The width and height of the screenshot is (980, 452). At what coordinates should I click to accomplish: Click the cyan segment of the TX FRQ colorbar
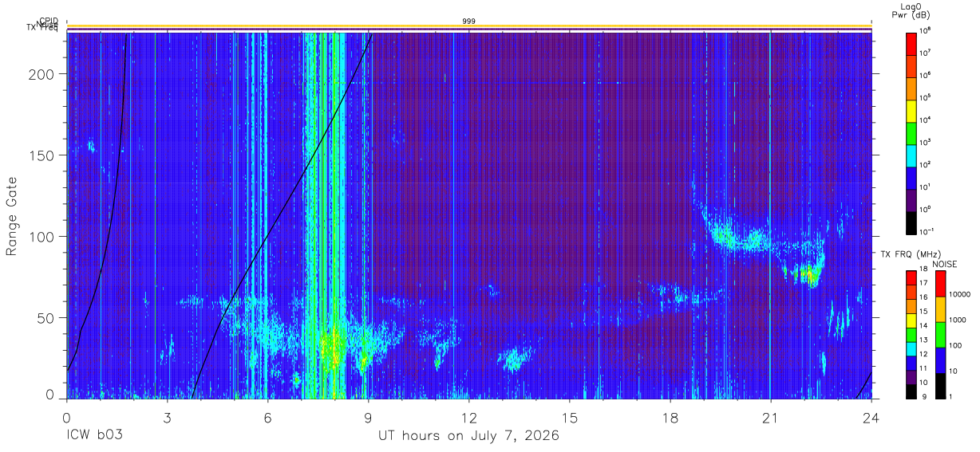(x=911, y=349)
